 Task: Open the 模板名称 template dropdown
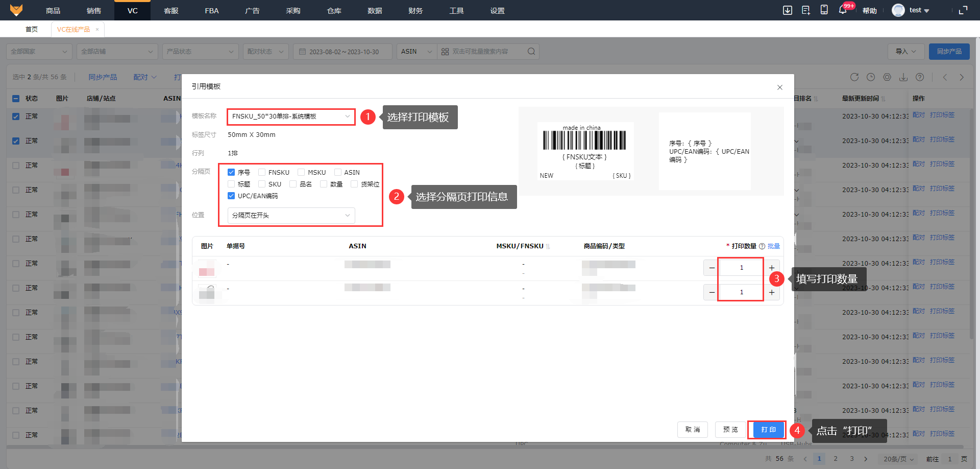point(291,116)
